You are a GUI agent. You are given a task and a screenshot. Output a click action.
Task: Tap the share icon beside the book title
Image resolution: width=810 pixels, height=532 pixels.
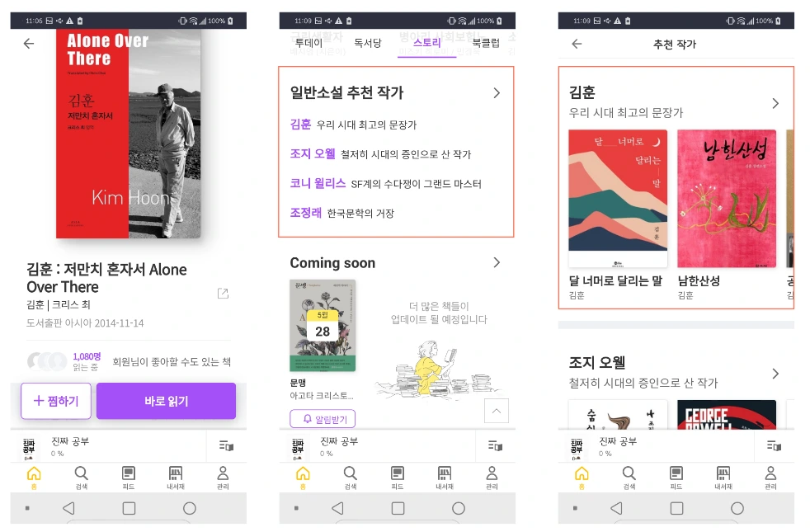(x=224, y=294)
